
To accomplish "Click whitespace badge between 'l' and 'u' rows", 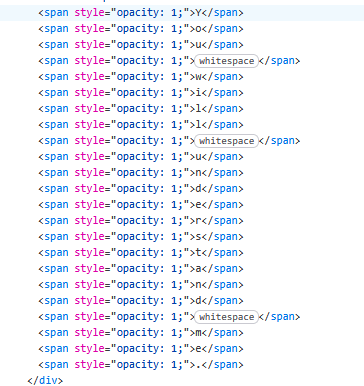I will [226, 141].
